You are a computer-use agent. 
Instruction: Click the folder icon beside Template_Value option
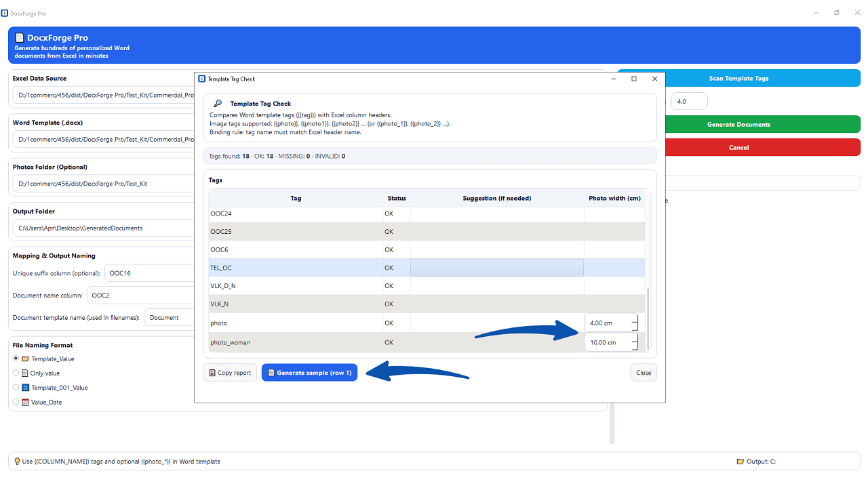25,359
